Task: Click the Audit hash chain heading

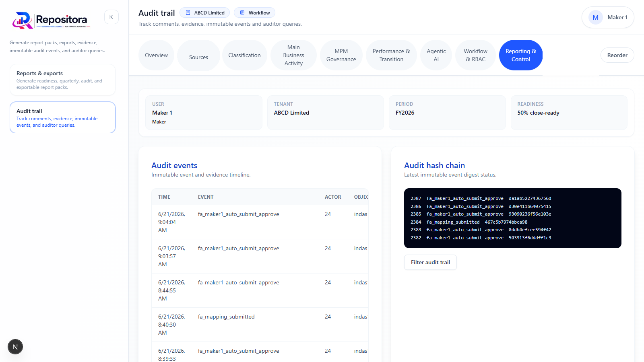Action: coord(434,165)
